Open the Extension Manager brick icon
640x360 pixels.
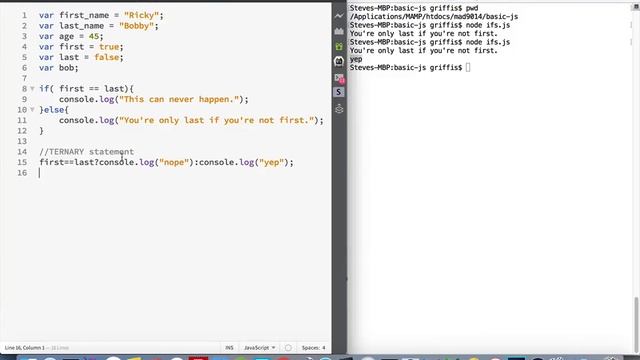coord(339,31)
